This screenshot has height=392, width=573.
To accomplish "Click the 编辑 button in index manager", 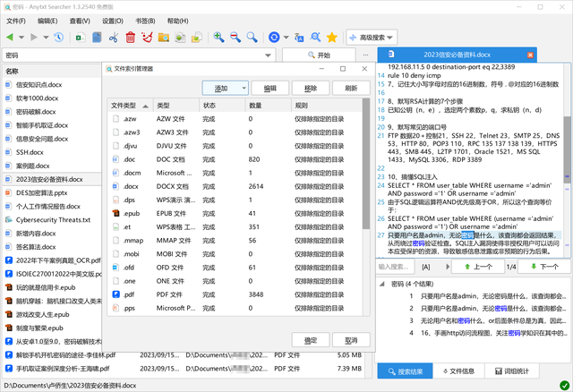I will (270, 88).
